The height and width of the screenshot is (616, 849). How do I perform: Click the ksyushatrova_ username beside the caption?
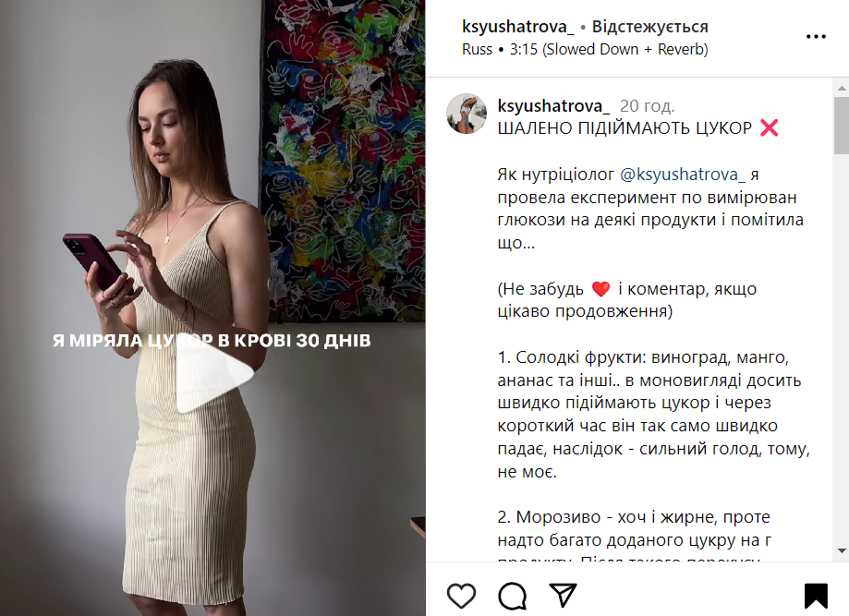pyautogui.click(x=553, y=105)
